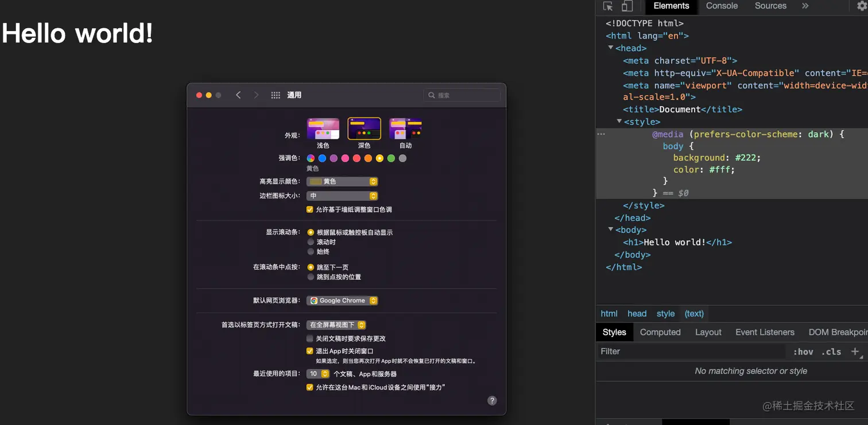Toggle the .cls element classes button
The width and height of the screenshot is (868, 425).
831,352
